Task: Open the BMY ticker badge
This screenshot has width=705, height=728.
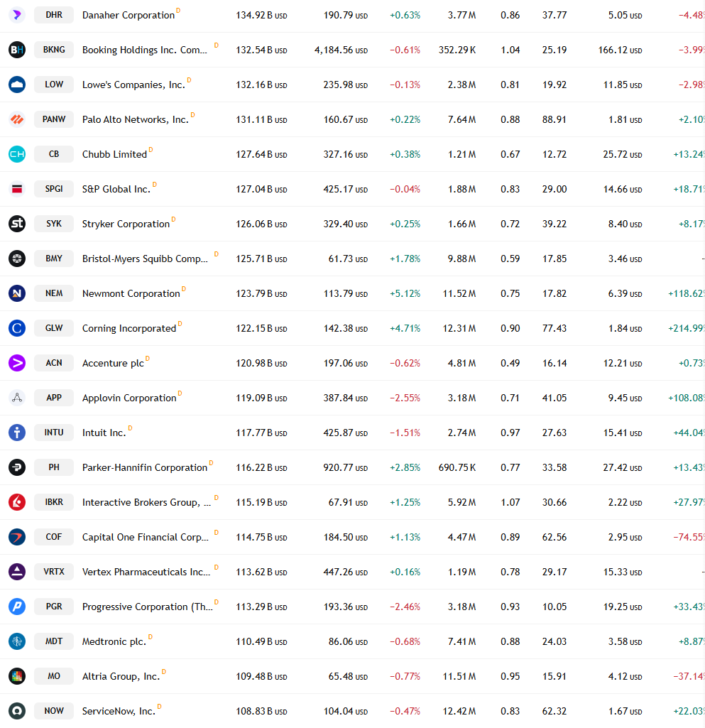Action: point(54,259)
